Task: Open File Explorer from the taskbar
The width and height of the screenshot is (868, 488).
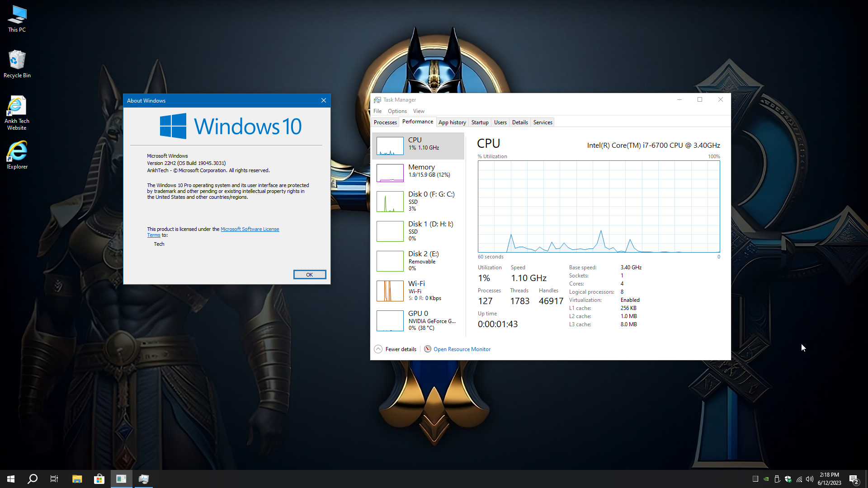Action: coord(77,479)
